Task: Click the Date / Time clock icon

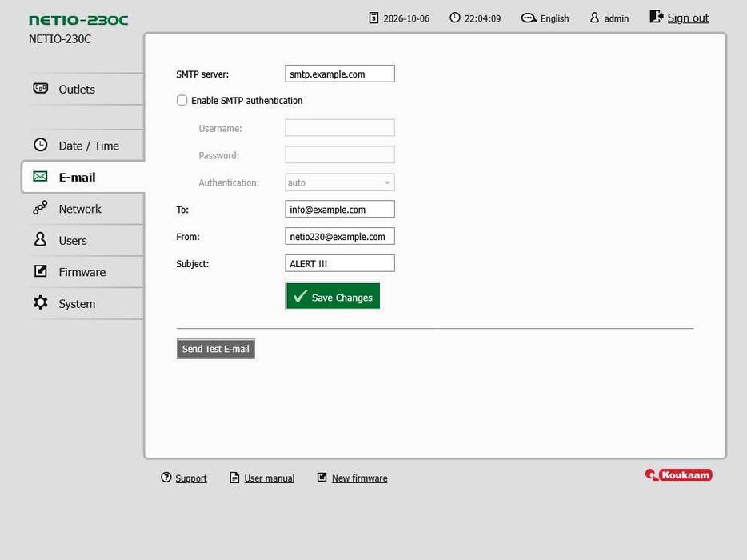Action: [x=41, y=145]
